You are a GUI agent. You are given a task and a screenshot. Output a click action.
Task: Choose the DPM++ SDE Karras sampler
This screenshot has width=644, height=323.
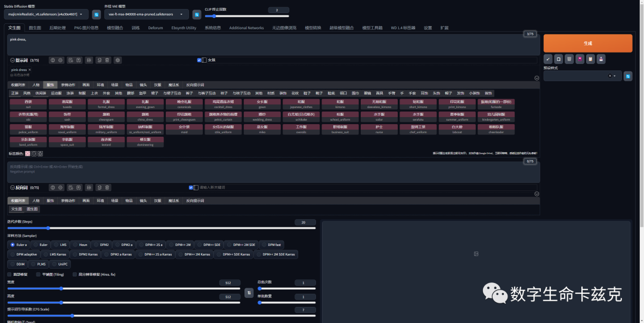(233, 254)
